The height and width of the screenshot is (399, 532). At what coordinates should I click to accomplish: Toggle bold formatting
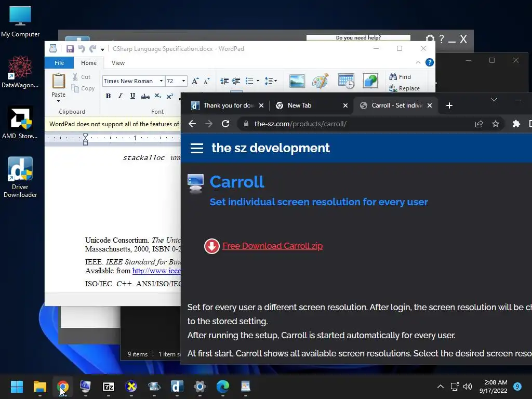point(108,96)
